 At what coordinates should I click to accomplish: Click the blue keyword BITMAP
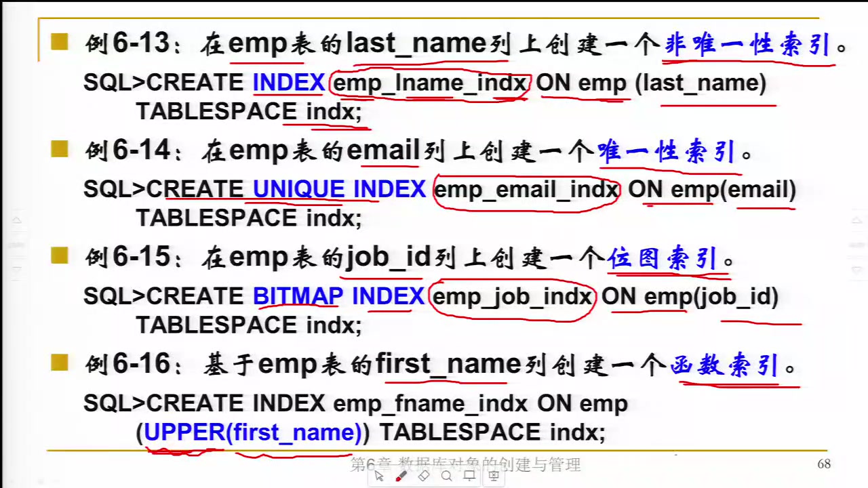tap(299, 296)
